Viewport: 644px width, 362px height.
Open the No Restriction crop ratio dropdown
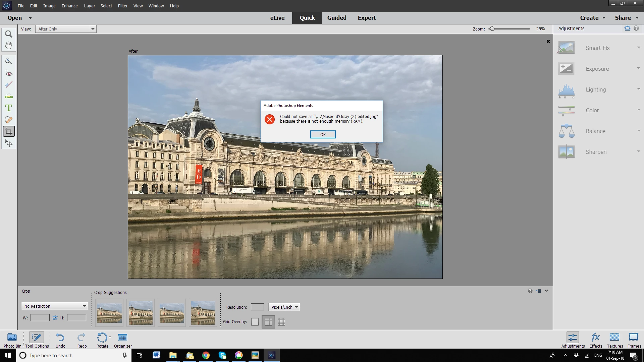[55, 306]
